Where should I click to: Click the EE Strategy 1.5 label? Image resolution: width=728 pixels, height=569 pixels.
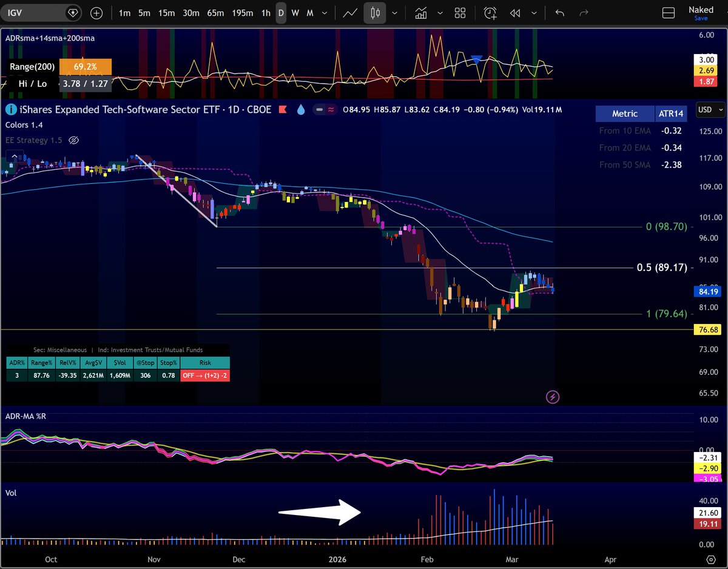click(33, 140)
